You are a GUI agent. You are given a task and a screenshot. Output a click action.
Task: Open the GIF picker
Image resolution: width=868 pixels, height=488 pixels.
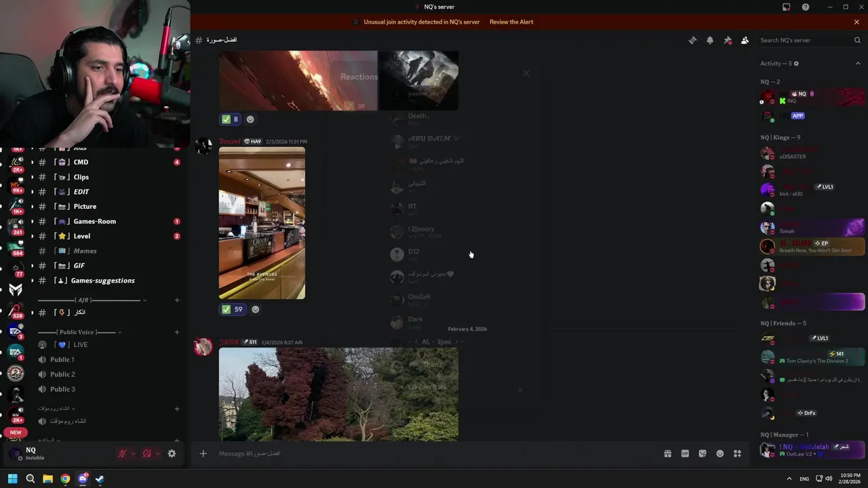point(685,453)
